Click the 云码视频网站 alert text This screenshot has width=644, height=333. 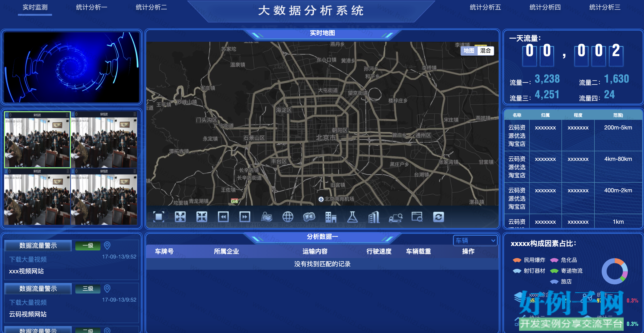28,314
